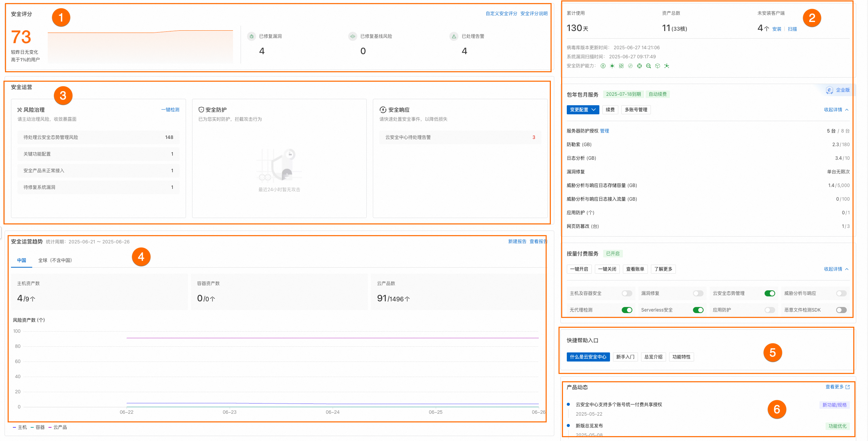This screenshot has width=868, height=441.
Task: Click the external-link icon beside 查看更多
Action: pyautogui.click(x=848, y=387)
